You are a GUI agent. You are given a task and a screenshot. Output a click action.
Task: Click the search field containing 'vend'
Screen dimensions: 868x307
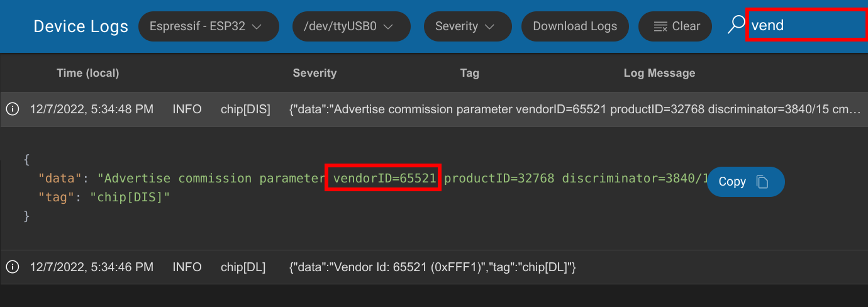click(x=806, y=26)
